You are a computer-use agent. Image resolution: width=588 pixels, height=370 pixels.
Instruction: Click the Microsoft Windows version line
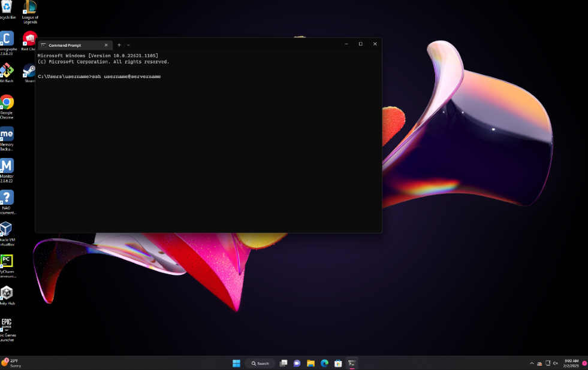click(98, 56)
